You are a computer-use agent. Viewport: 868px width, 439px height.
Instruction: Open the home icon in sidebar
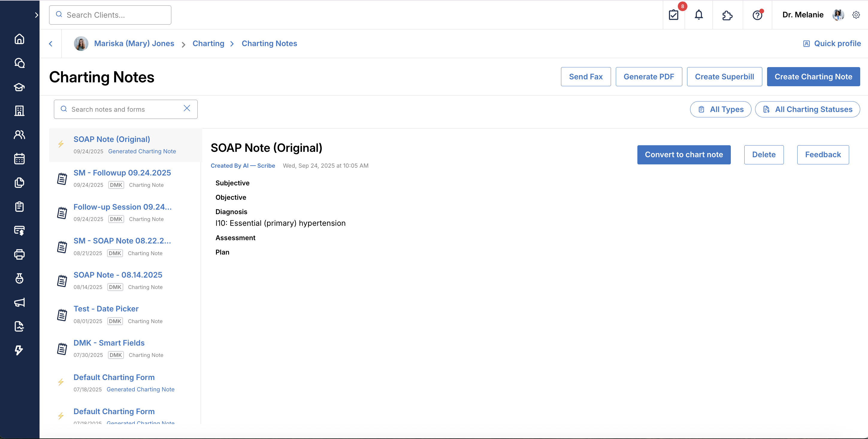click(x=19, y=39)
